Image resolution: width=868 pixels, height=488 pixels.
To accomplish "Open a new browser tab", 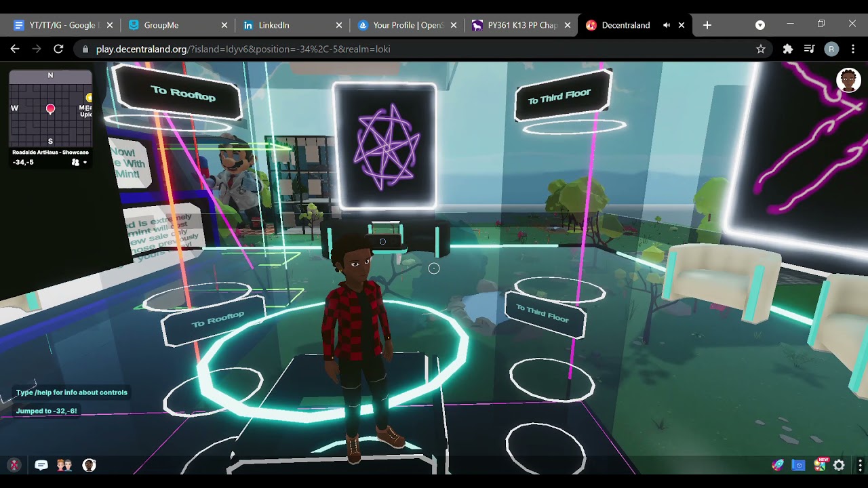I will pyautogui.click(x=707, y=25).
